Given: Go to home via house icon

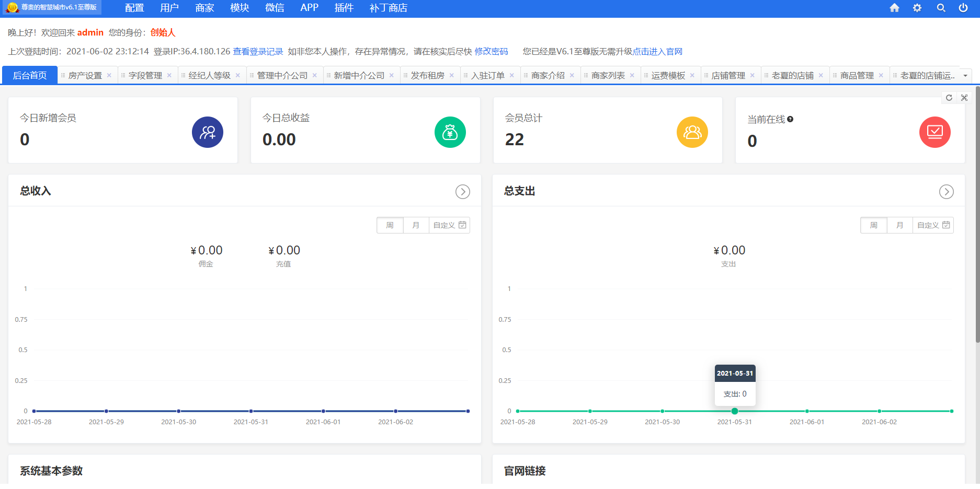Looking at the screenshot, I should (894, 8).
